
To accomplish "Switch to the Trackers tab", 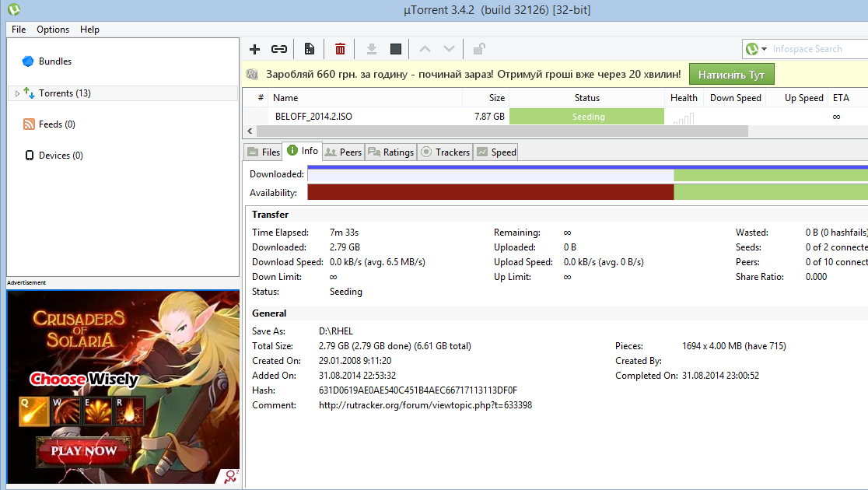I will point(445,152).
